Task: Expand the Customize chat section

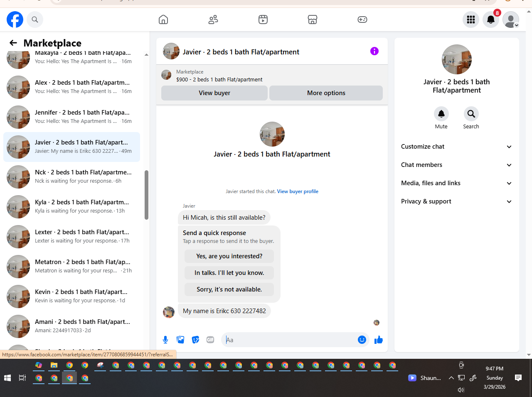Action: [457, 147]
